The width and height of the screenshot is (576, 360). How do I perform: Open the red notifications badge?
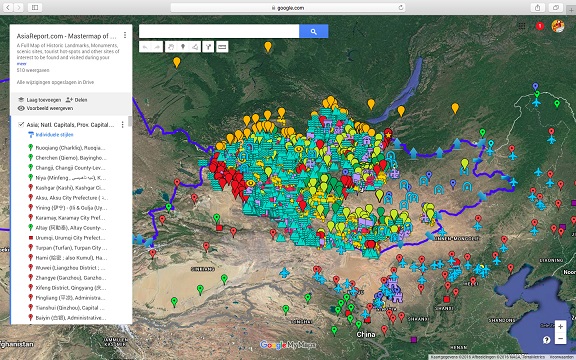tap(540, 26)
